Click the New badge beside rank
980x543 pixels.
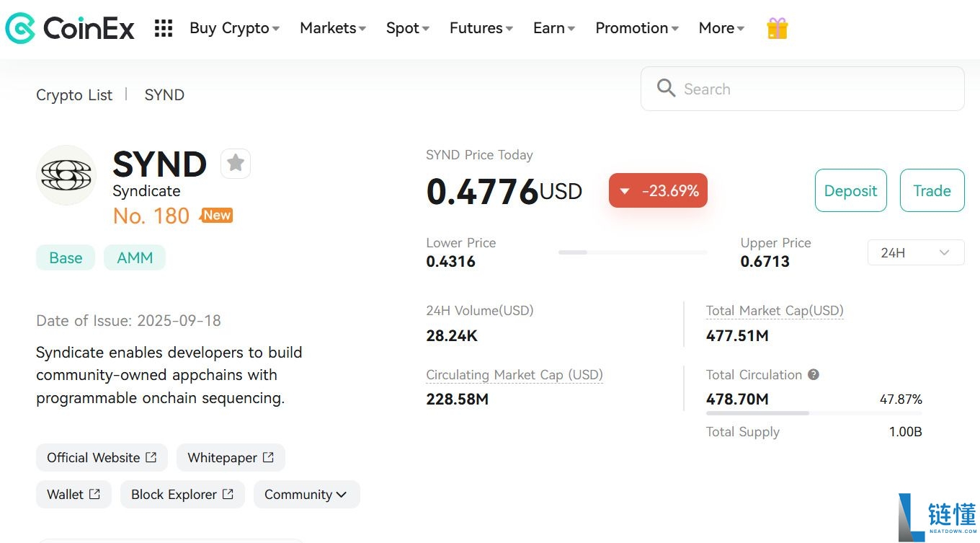[217, 215]
